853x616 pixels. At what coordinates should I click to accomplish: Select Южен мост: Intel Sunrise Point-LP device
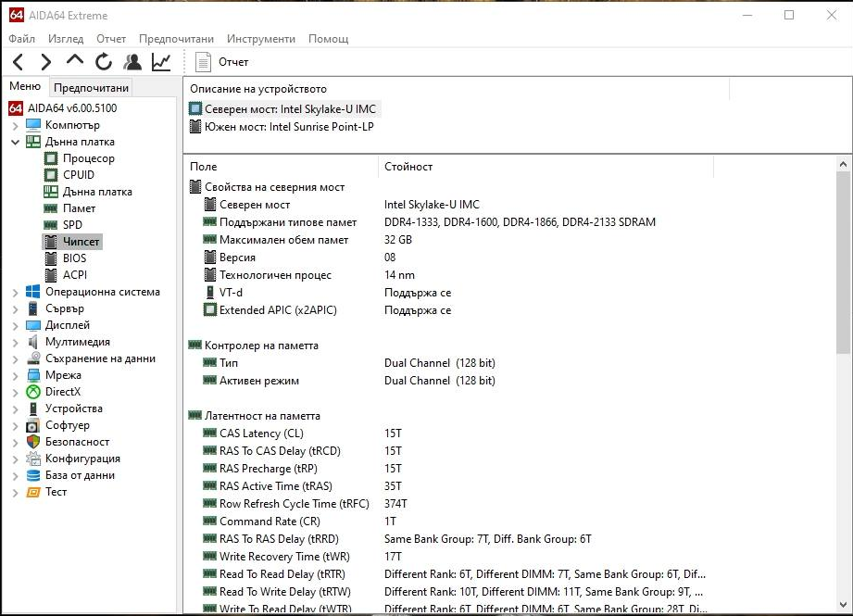click(x=282, y=127)
